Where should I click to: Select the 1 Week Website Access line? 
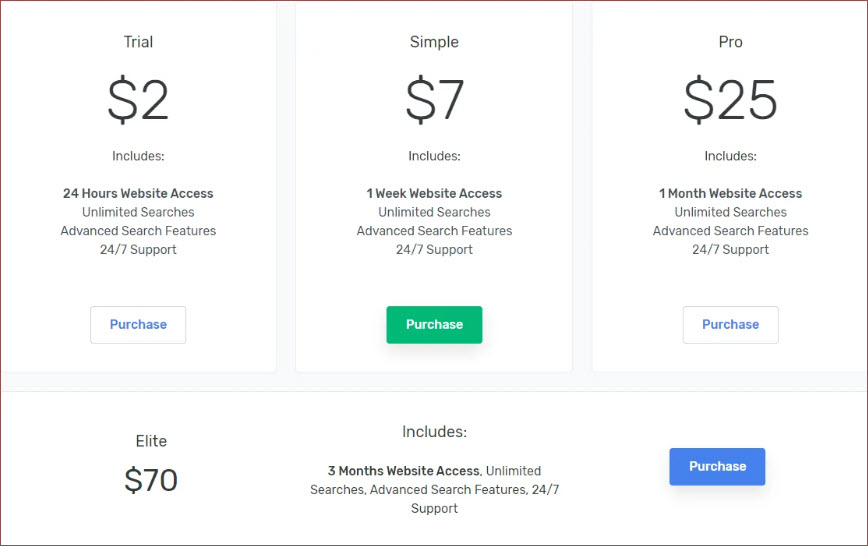tap(434, 193)
